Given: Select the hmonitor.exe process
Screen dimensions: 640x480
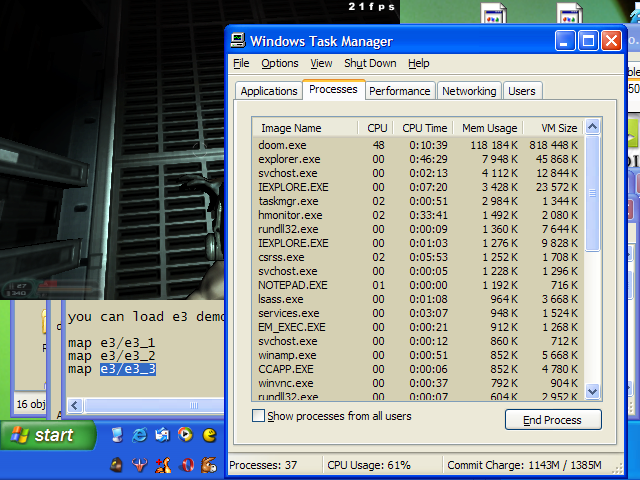Looking at the screenshot, I should tap(418, 215).
